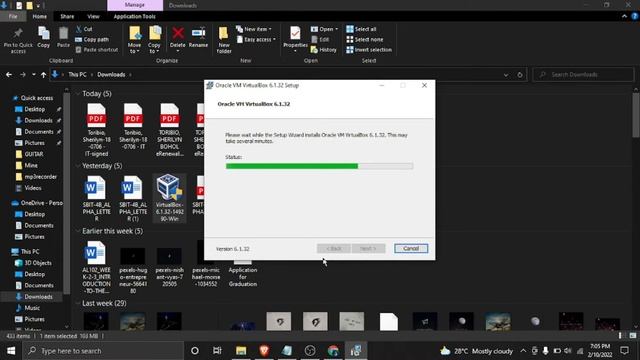The image size is (640, 360).
Task: Open the Easy access dropdown
Action: (x=256, y=40)
